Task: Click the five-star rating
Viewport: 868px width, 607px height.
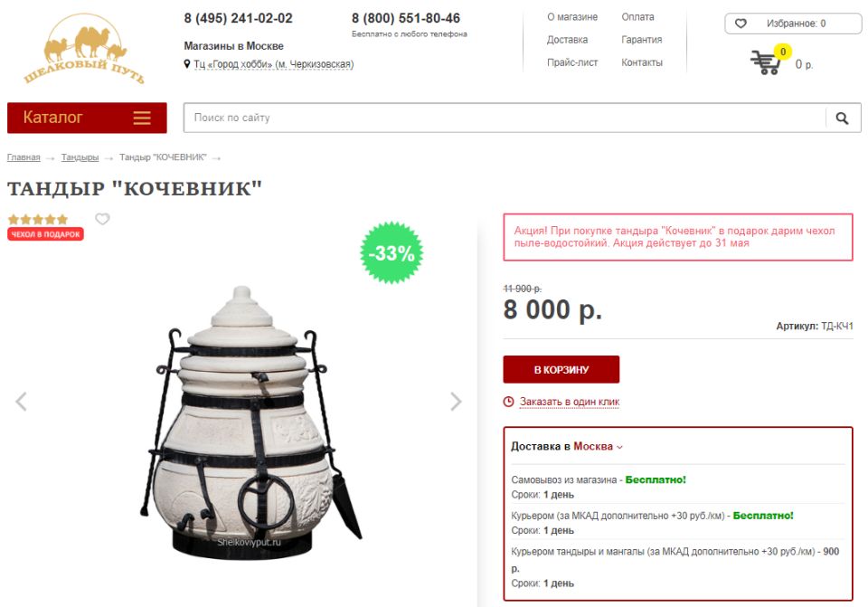Action: pyautogui.click(x=38, y=219)
